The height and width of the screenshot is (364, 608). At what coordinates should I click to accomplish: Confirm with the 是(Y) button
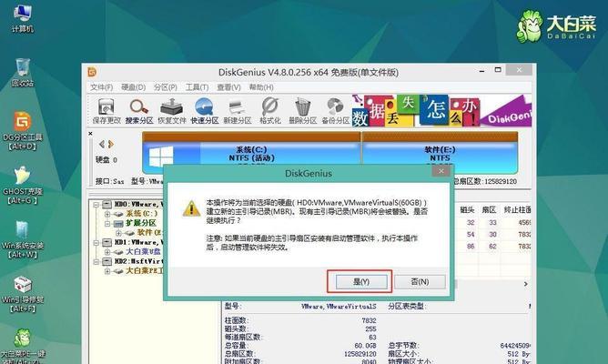pyautogui.click(x=361, y=282)
